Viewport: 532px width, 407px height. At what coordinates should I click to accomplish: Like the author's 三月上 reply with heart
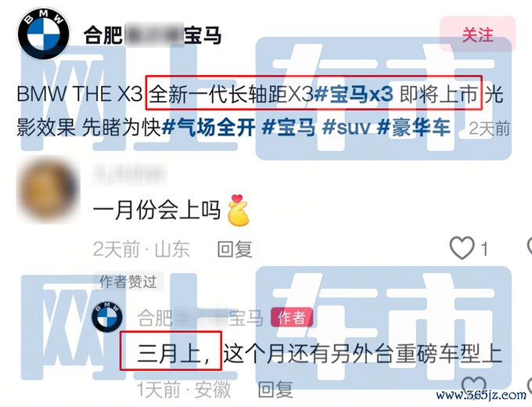474,385
